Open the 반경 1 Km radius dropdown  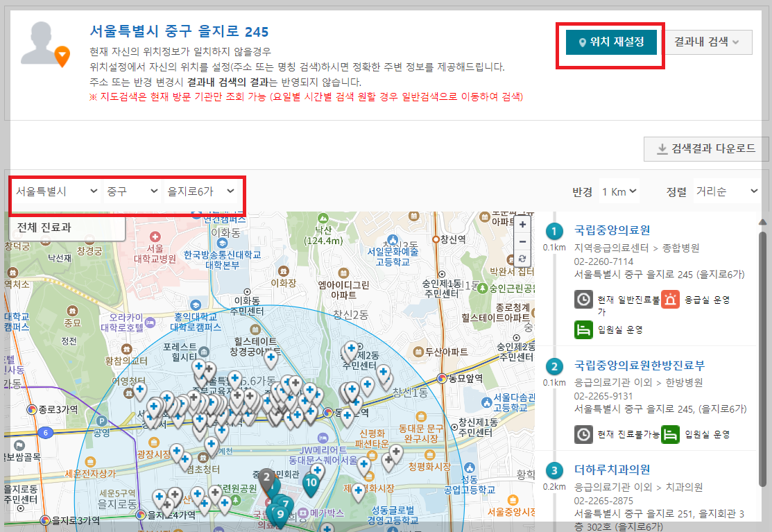point(619,191)
